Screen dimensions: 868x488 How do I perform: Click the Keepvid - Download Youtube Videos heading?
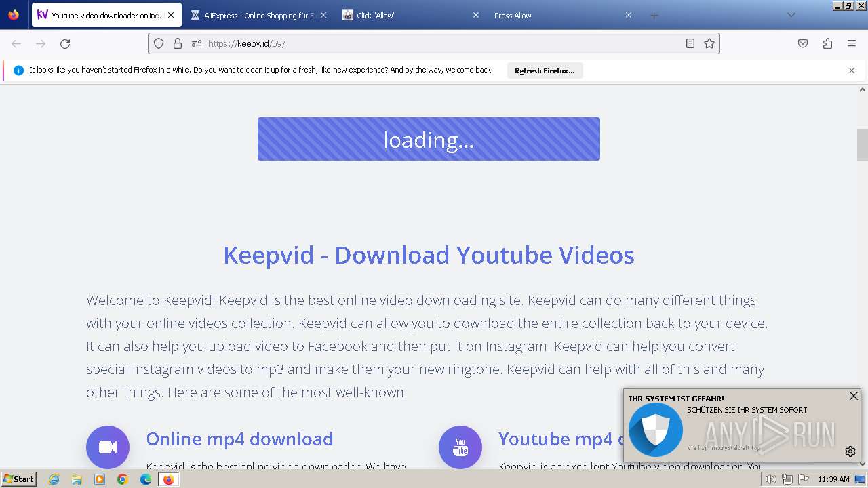pyautogui.click(x=429, y=256)
